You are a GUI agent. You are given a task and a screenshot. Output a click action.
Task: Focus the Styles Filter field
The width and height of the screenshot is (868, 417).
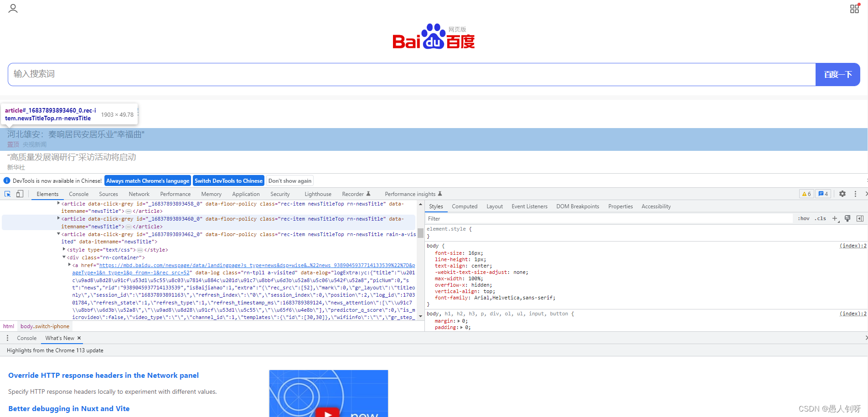point(609,219)
